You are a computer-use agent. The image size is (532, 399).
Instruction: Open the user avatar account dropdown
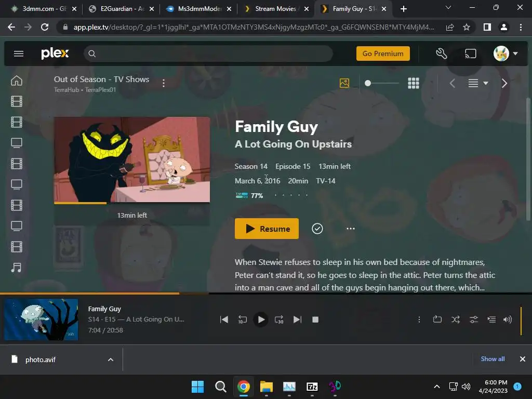pos(505,54)
